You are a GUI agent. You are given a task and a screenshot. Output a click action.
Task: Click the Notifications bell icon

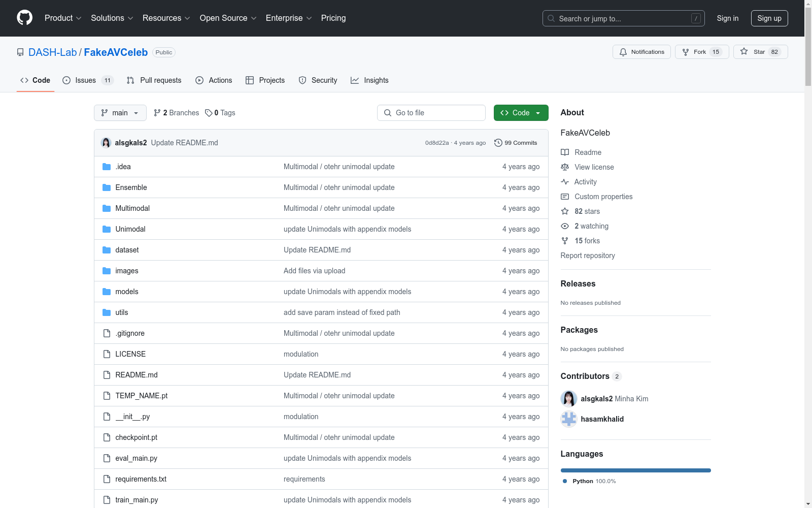pos(623,52)
